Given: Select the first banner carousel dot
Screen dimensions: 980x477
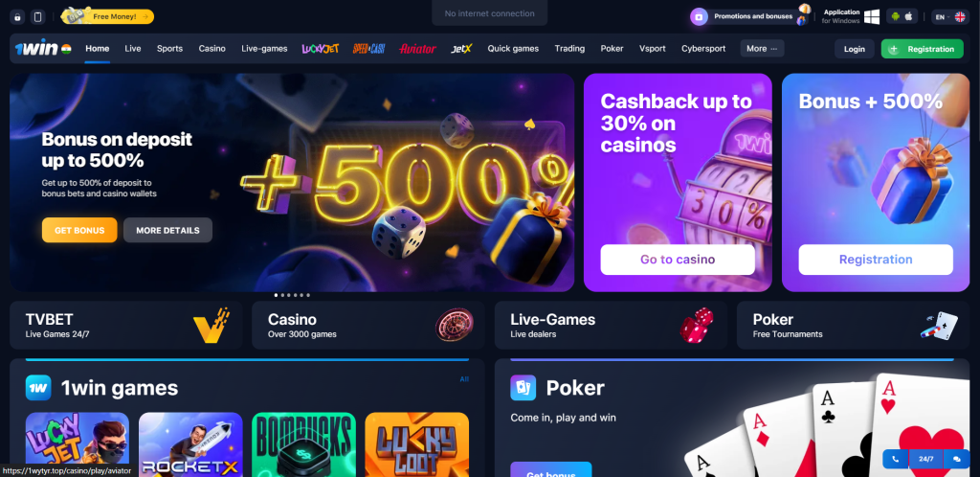Looking at the screenshot, I should point(277,295).
